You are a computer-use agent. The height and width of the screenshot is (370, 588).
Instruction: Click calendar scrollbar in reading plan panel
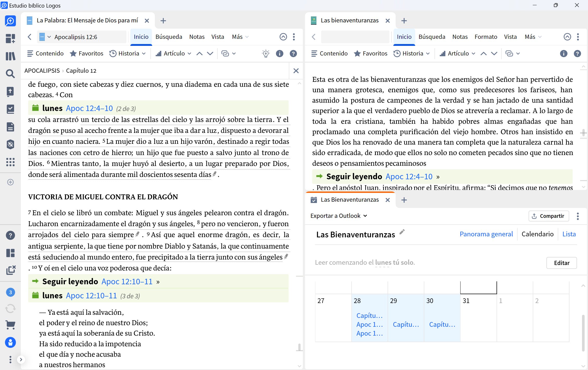tap(583, 333)
